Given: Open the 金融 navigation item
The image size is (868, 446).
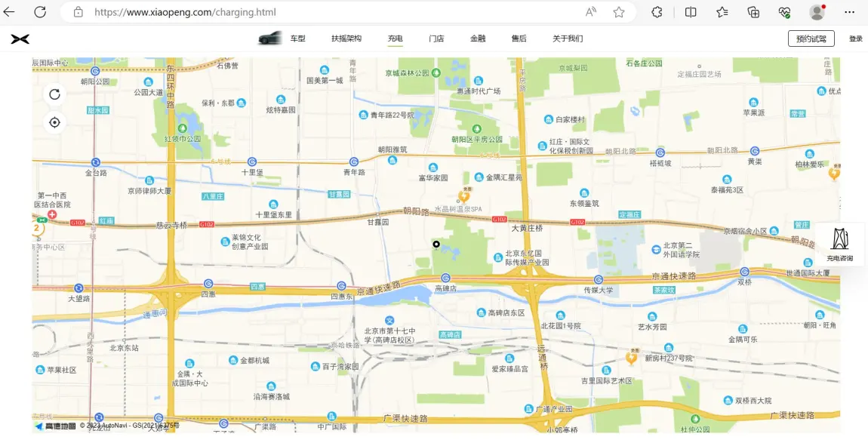Looking at the screenshot, I should 478,38.
